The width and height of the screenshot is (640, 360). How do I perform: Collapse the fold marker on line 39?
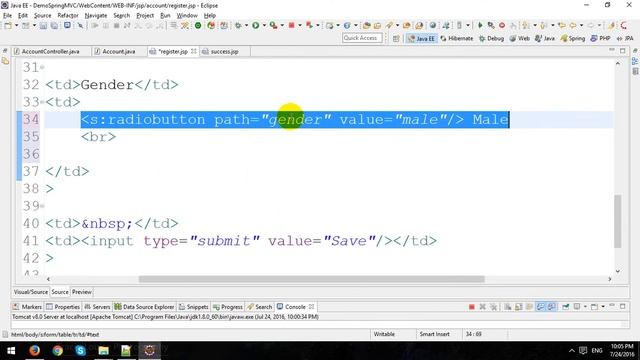[x=42, y=206]
